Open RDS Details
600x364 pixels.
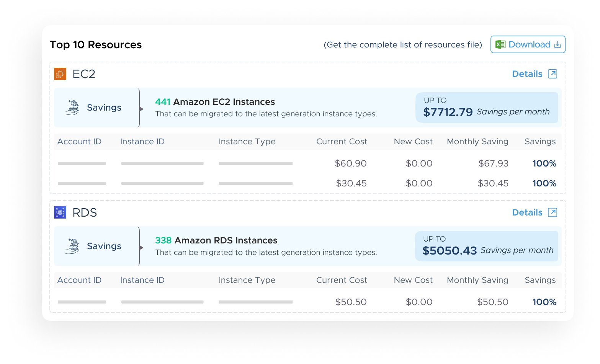(527, 212)
